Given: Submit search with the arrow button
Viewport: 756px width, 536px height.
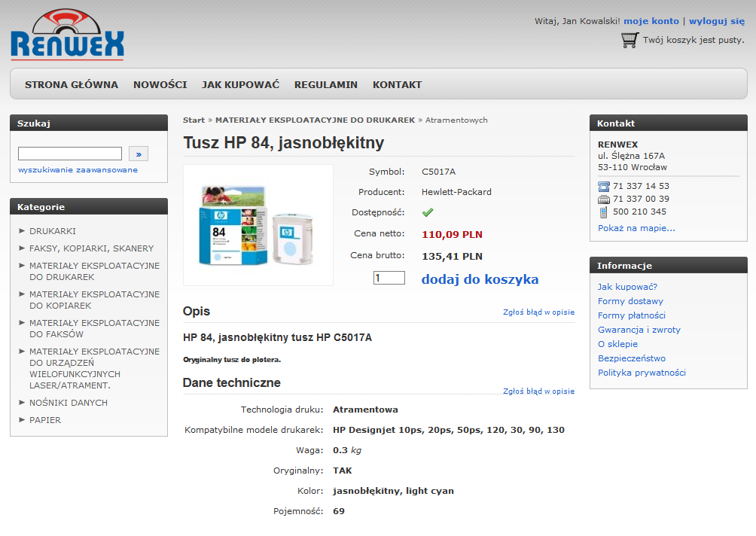Looking at the screenshot, I should tap(139, 154).
